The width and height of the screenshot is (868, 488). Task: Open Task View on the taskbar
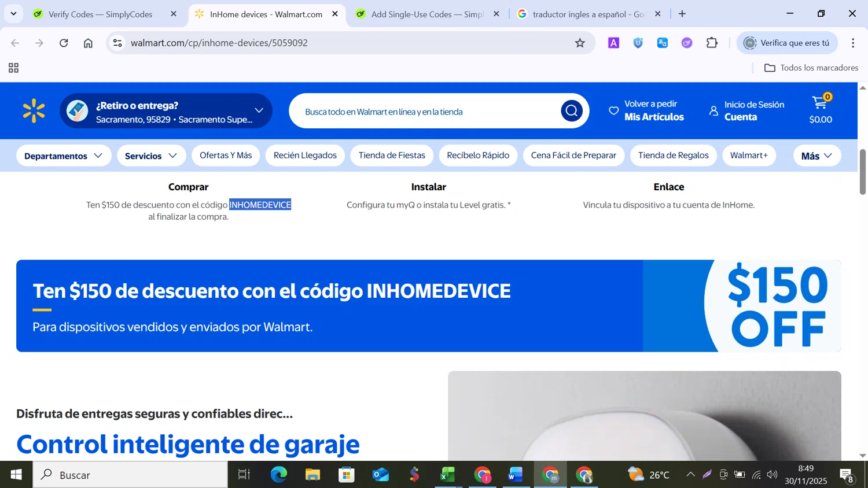click(244, 475)
